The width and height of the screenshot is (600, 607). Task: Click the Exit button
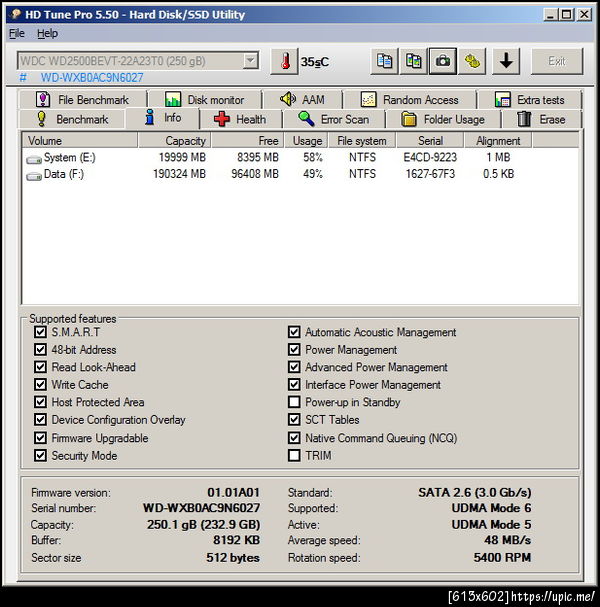(x=557, y=61)
